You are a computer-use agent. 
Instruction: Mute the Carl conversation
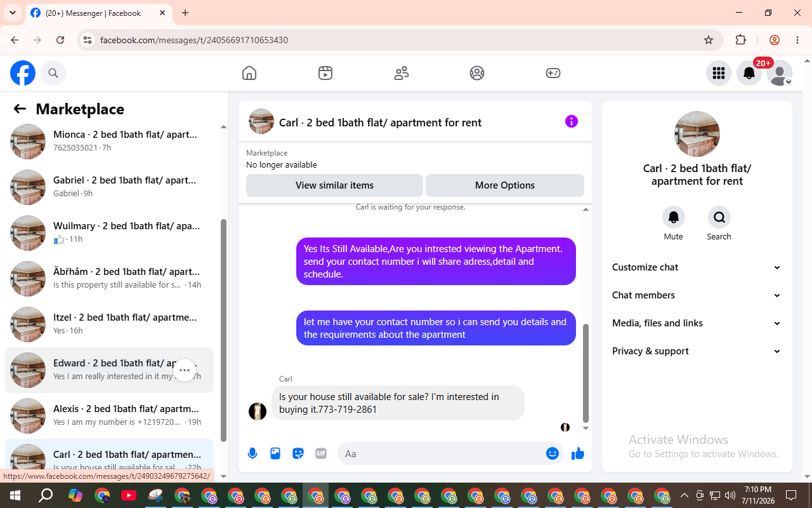pyautogui.click(x=674, y=217)
